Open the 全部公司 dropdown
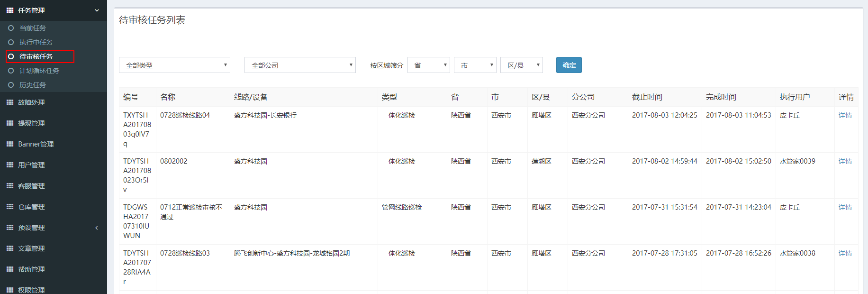Viewport: 868px width, 294px height. pos(300,65)
